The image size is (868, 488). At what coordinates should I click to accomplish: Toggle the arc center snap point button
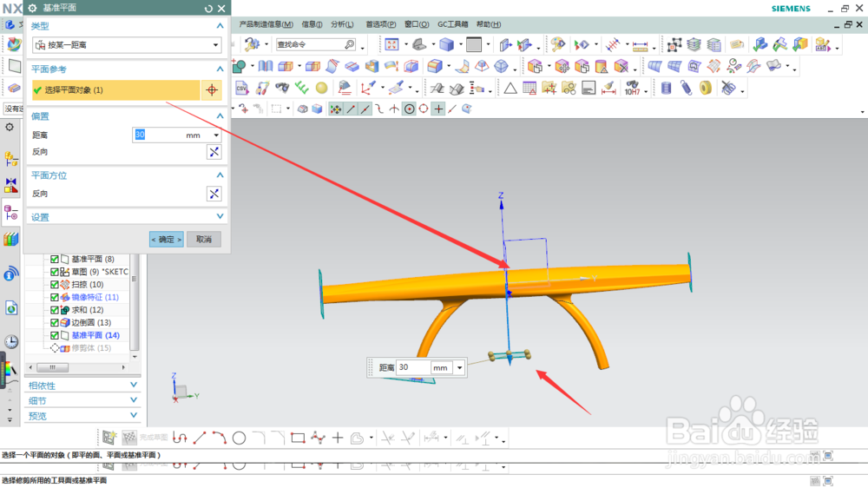[409, 109]
